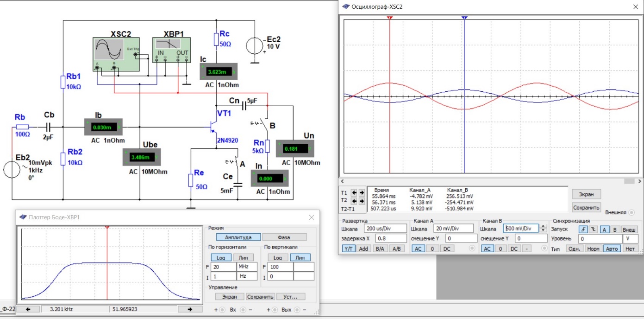This screenshot has width=644, height=319.
Task: Switch Bode plotter to Фаза mode
Action: (283, 237)
